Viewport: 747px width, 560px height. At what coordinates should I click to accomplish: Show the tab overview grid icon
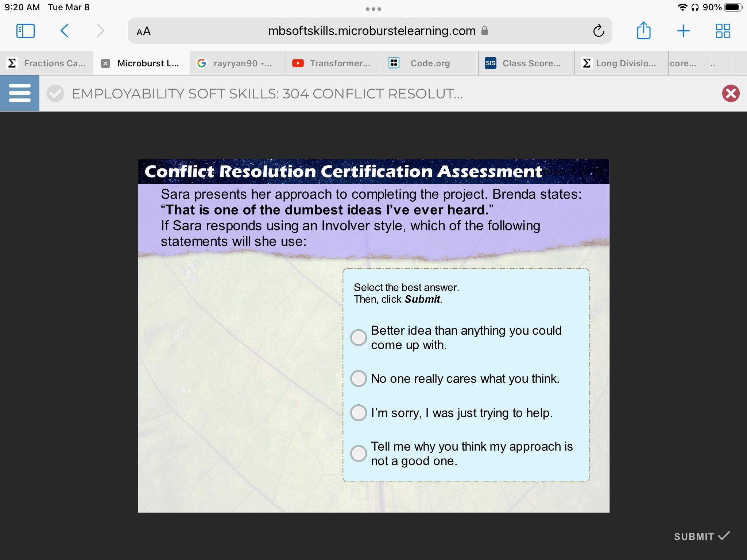click(x=723, y=31)
